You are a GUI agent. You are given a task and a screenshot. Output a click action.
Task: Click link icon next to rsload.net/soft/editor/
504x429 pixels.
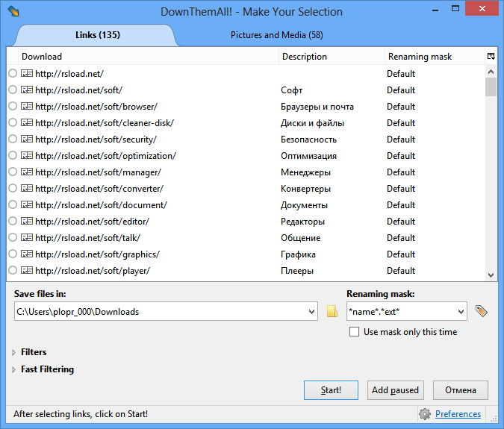coord(27,222)
